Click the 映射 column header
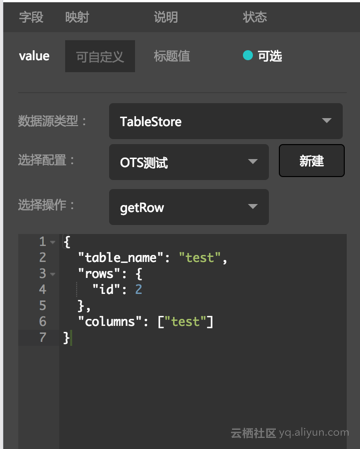This screenshot has height=449, width=360. click(77, 17)
